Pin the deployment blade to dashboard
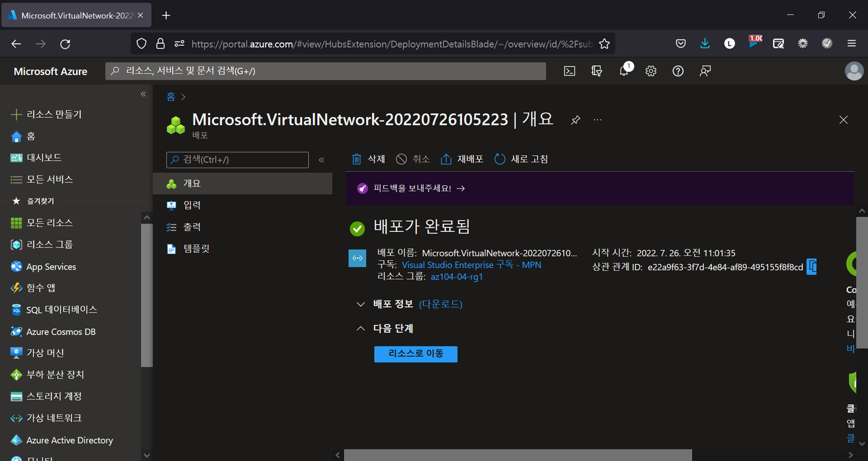This screenshot has height=461, width=868. (575, 120)
